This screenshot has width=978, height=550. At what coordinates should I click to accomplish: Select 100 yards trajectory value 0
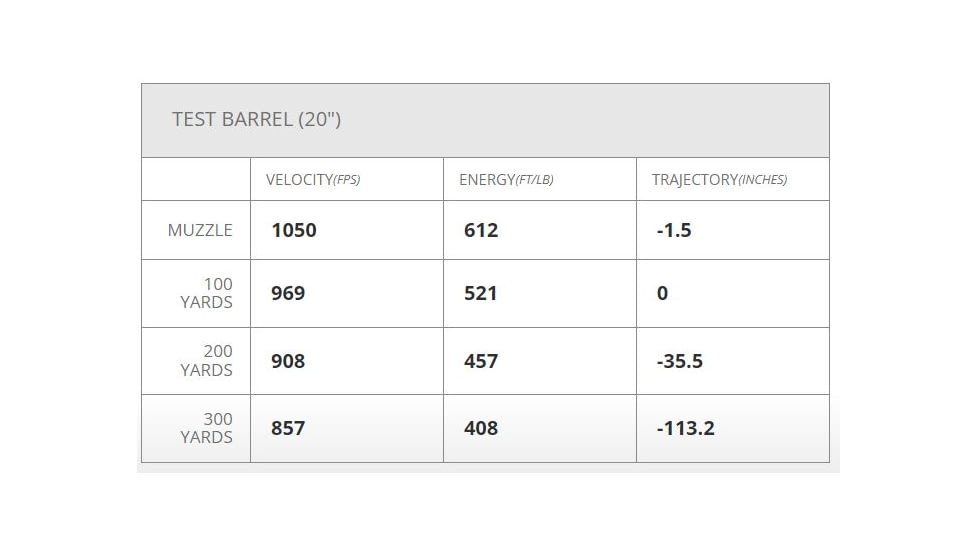tap(662, 293)
